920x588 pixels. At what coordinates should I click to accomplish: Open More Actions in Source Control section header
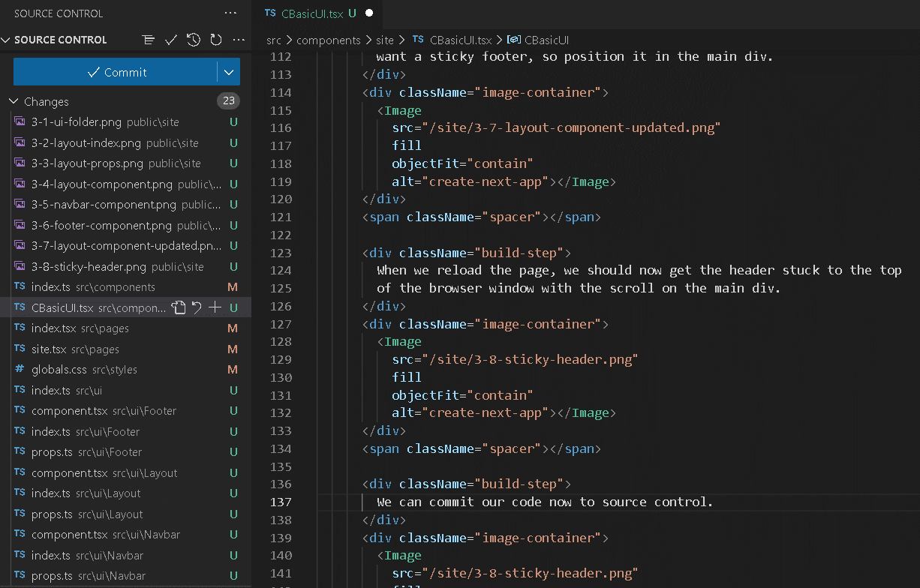click(x=239, y=40)
